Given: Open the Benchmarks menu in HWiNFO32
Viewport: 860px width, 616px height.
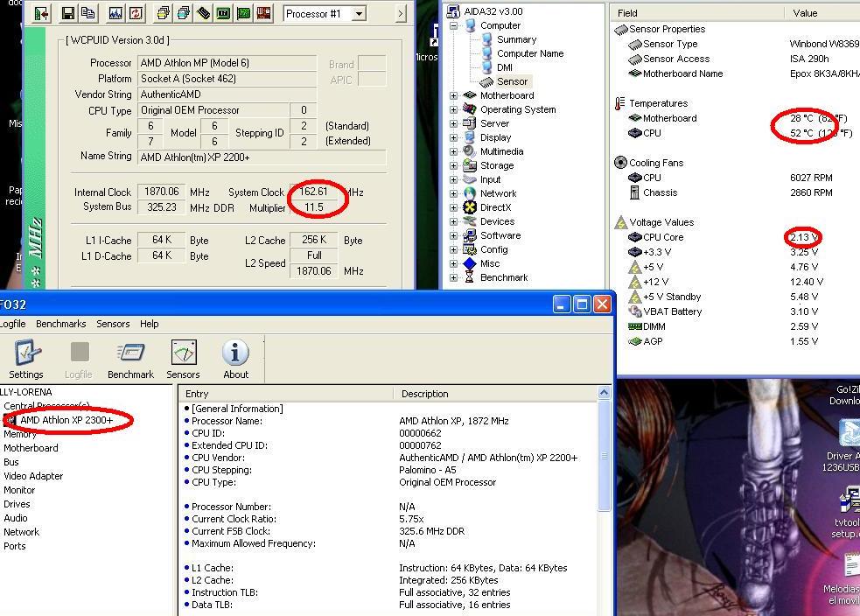Looking at the screenshot, I should 60,324.
